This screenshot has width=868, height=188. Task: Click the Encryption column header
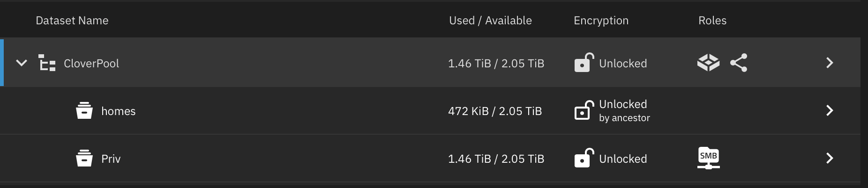(601, 21)
